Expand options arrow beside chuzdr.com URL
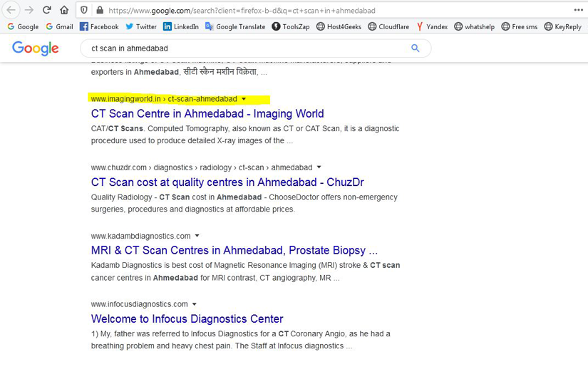The height and width of the screenshot is (374, 588). (x=319, y=167)
